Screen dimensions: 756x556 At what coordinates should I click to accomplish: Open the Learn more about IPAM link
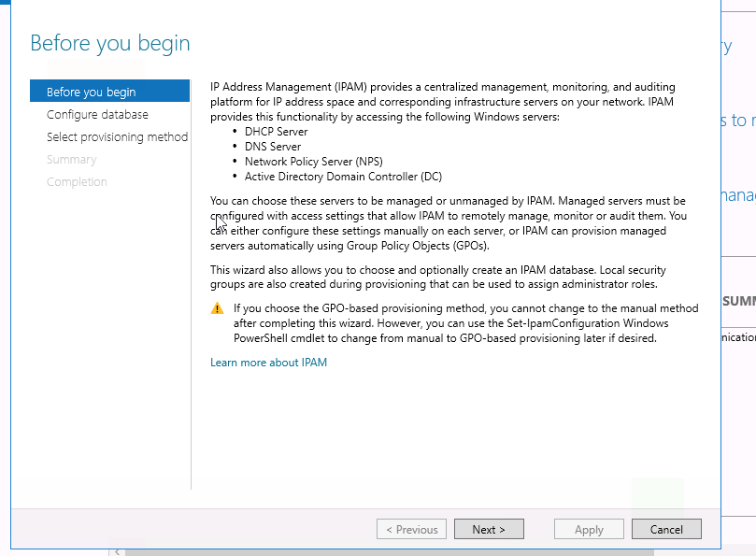point(268,362)
